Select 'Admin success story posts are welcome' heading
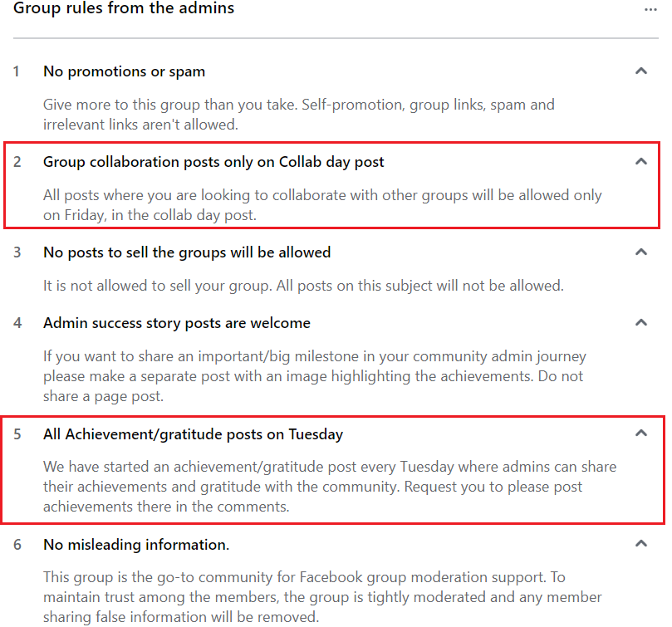The image size is (672, 627). [x=177, y=323]
